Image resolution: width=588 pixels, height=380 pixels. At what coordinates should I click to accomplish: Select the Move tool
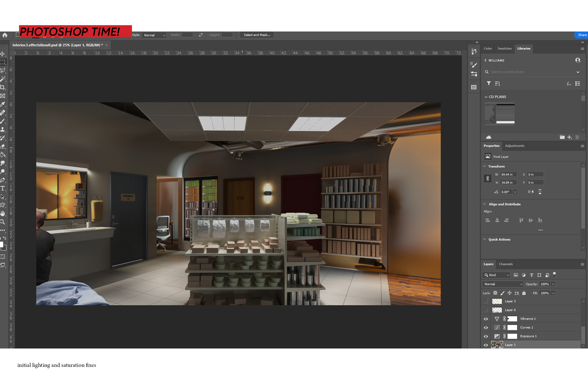tap(3, 54)
